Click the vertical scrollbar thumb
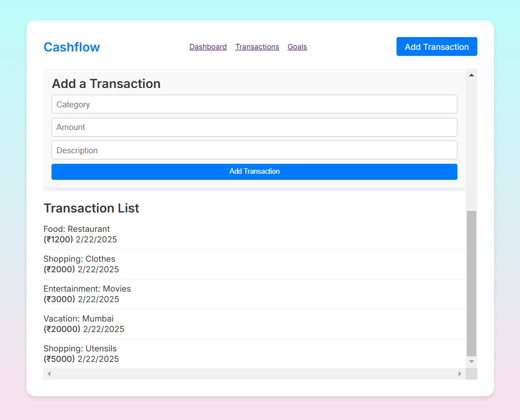This screenshot has height=420, width=520. point(471,282)
